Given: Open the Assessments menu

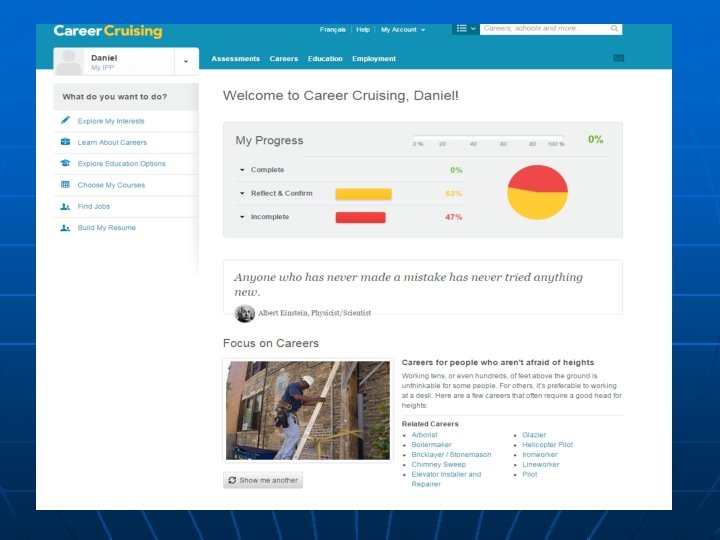Looking at the screenshot, I should pyautogui.click(x=236, y=59).
